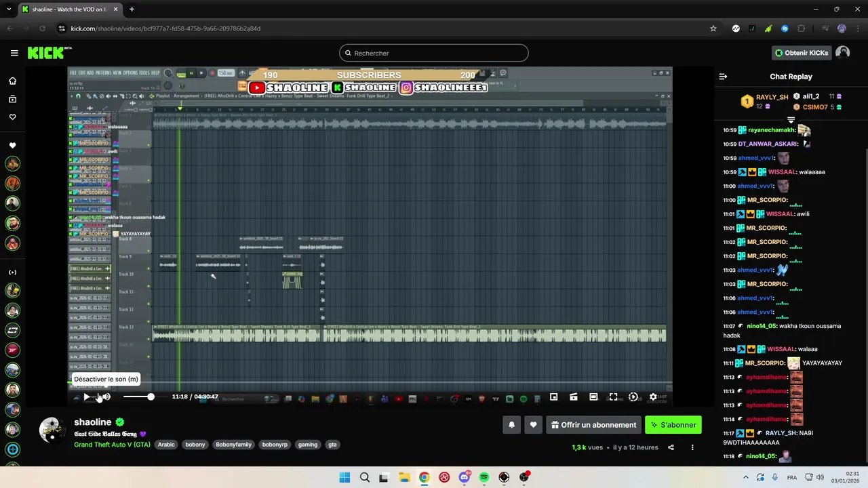Screen dimensions: 868x488
Task: Open taskbar volume control
Action: (820, 477)
